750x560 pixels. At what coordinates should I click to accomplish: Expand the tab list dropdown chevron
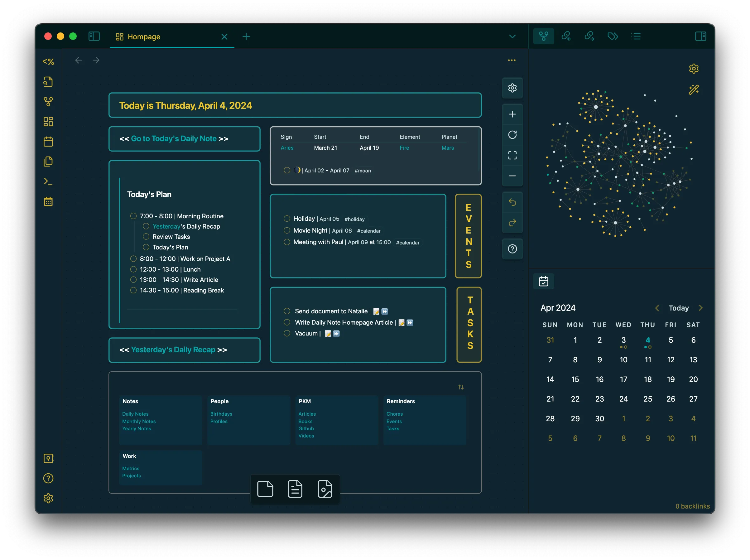512,36
